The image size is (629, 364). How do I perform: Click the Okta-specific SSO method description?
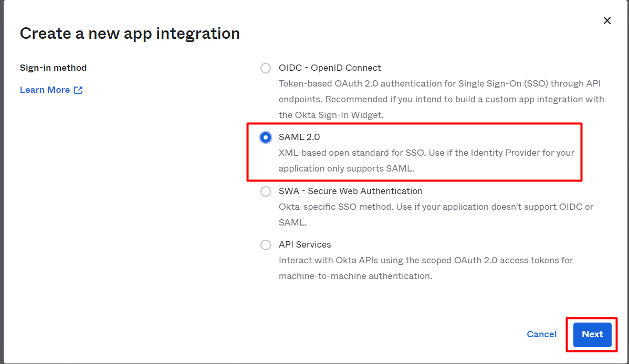click(x=436, y=207)
